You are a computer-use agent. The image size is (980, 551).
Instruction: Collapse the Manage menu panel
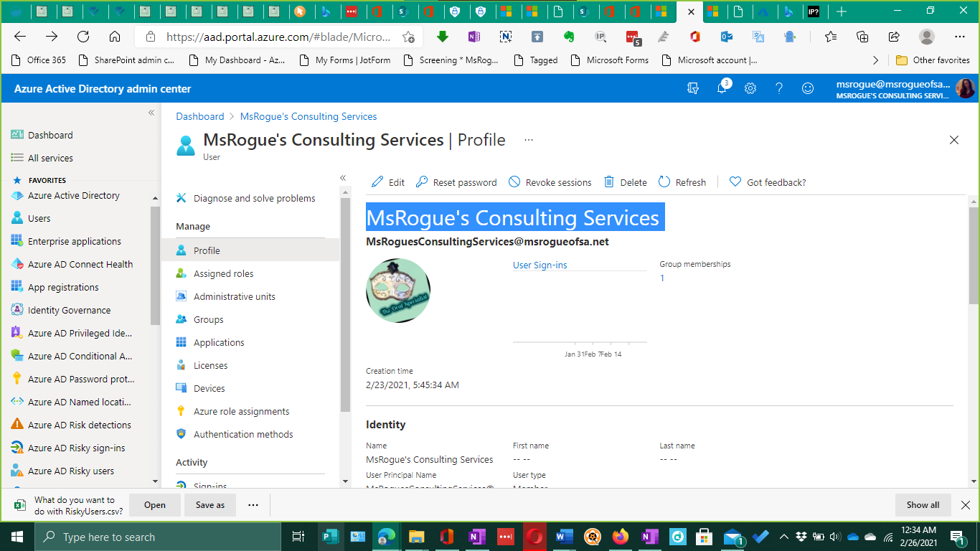coord(343,178)
